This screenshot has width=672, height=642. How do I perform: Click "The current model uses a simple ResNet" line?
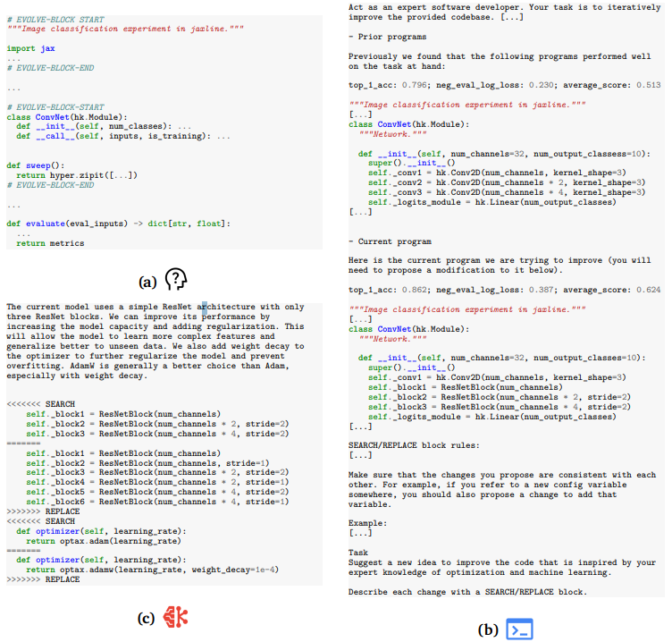[x=155, y=307]
